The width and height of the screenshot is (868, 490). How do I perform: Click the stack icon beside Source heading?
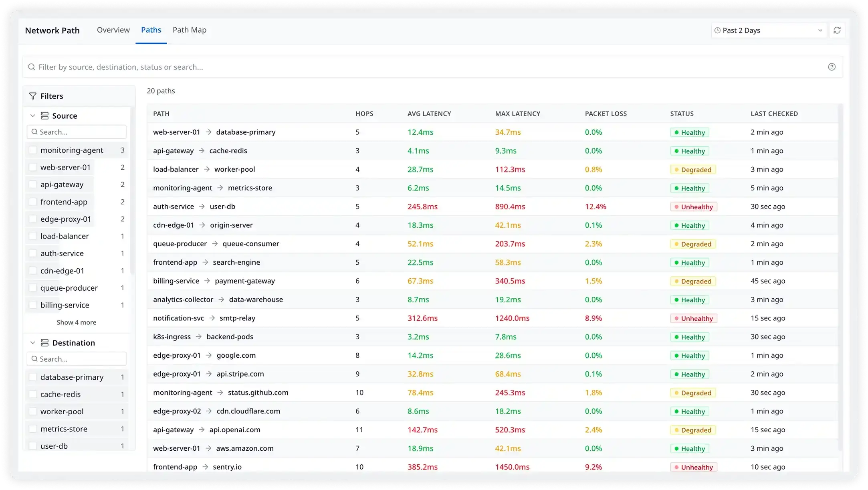pyautogui.click(x=44, y=115)
